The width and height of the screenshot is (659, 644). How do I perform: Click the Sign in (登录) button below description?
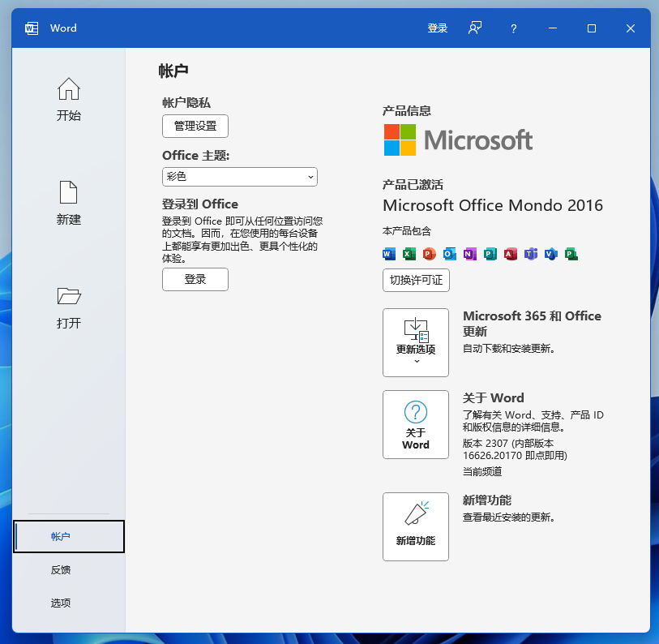(x=195, y=279)
